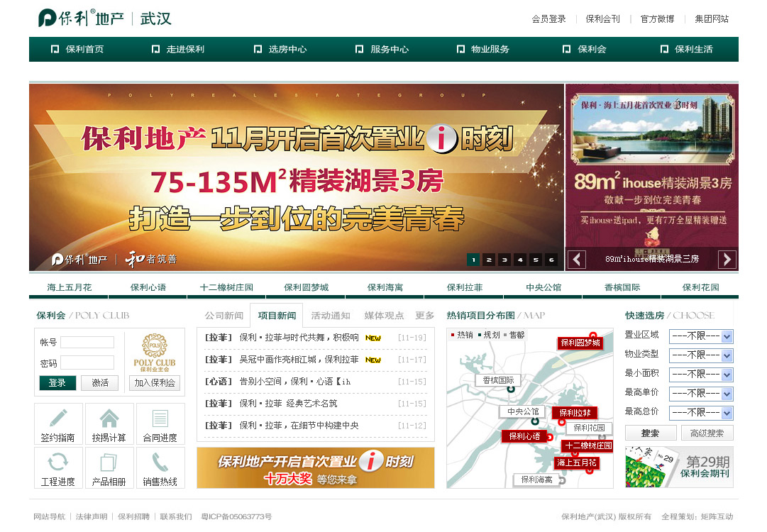
Task: Open the 最高总价 dropdown
Action: tap(700, 413)
